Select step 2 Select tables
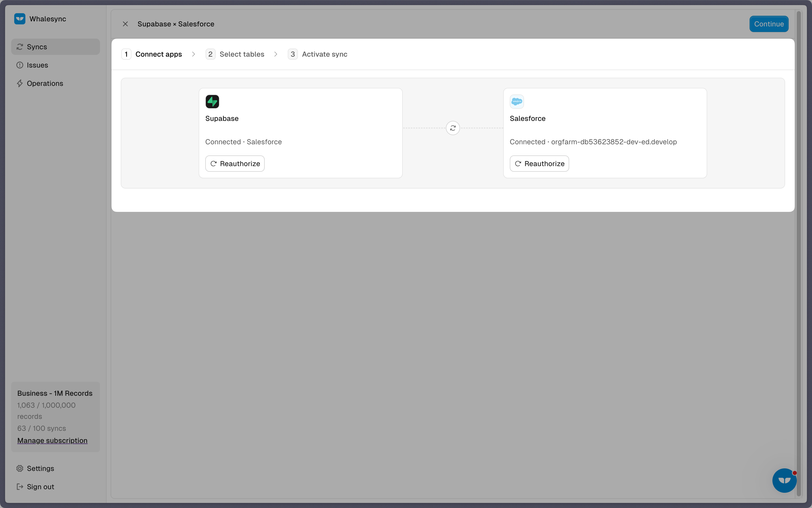Viewport: 812px width, 508px height. point(235,54)
